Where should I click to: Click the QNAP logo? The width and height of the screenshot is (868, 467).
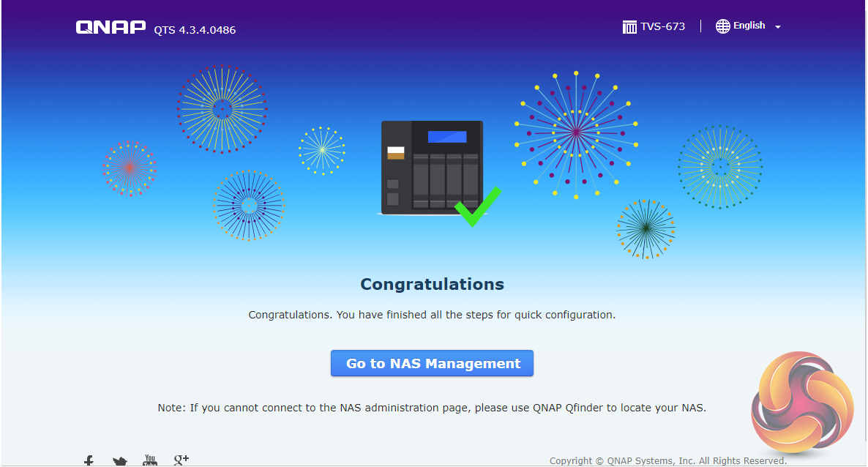click(x=111, y=27)
